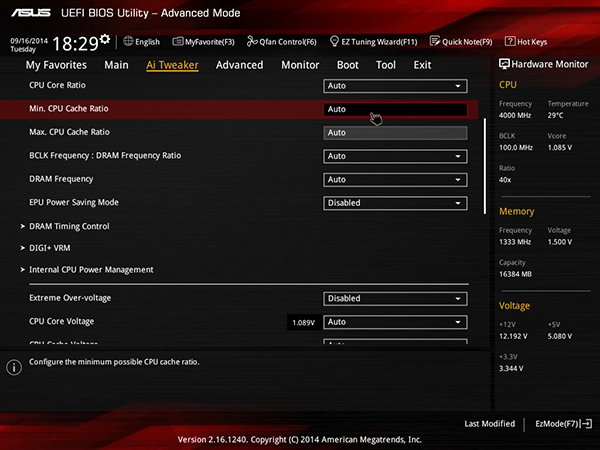
Task: Click the 18:29 clock display
Action: coord(75,44)
